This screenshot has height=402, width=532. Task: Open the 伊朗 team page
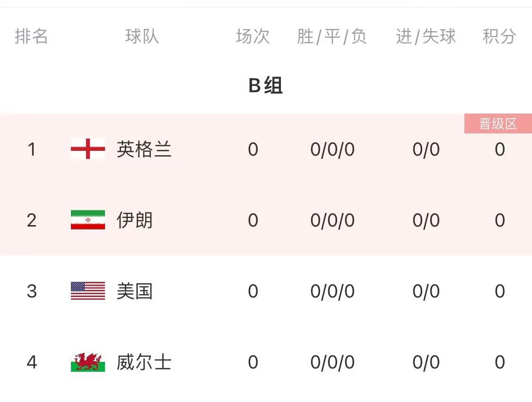[x=135, y=220]
